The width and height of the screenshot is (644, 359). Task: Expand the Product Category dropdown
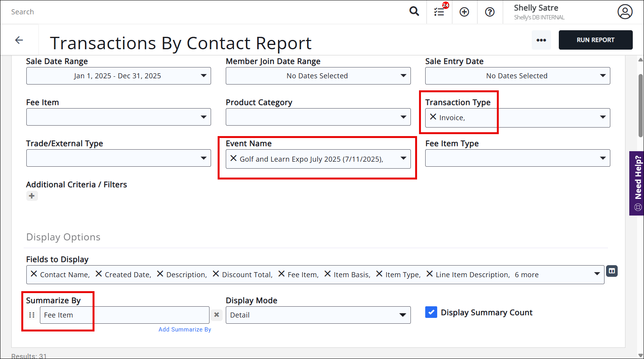(x=318, y=117)
